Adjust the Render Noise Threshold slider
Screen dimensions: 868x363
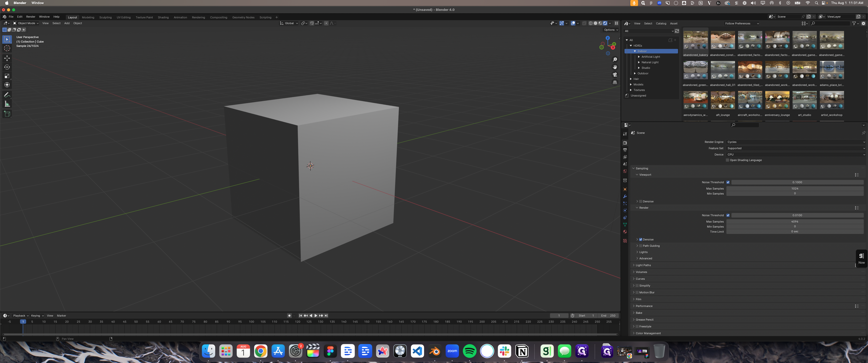pos(797,215)
